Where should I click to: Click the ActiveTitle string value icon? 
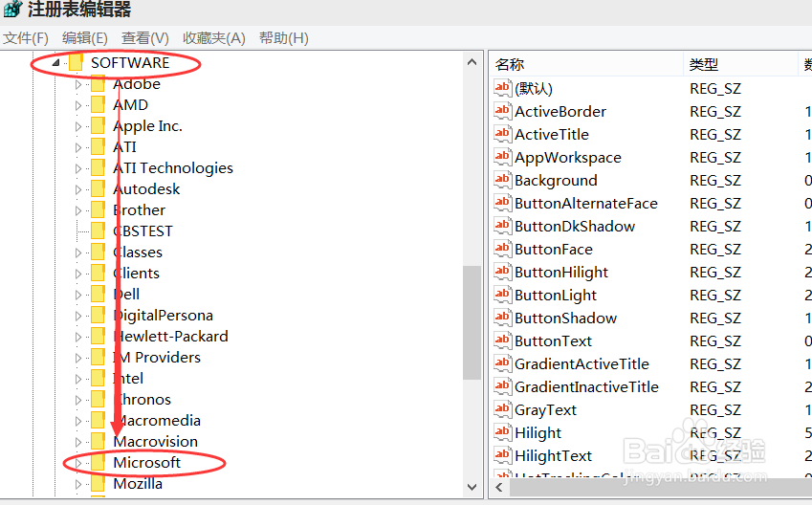[502, 134]
